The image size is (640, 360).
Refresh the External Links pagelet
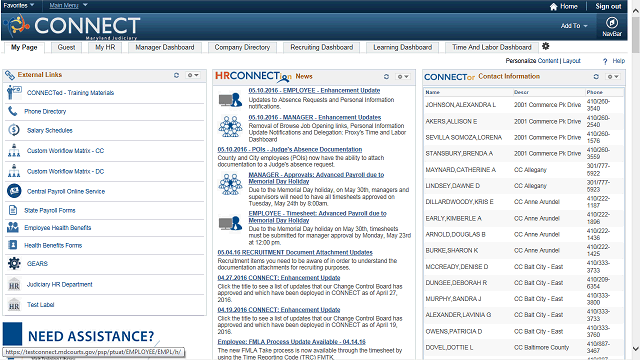pos(176,75)
